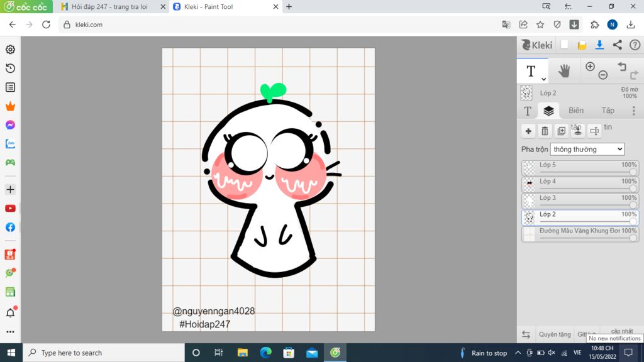Open the Windows notification center

click(628, 353)
